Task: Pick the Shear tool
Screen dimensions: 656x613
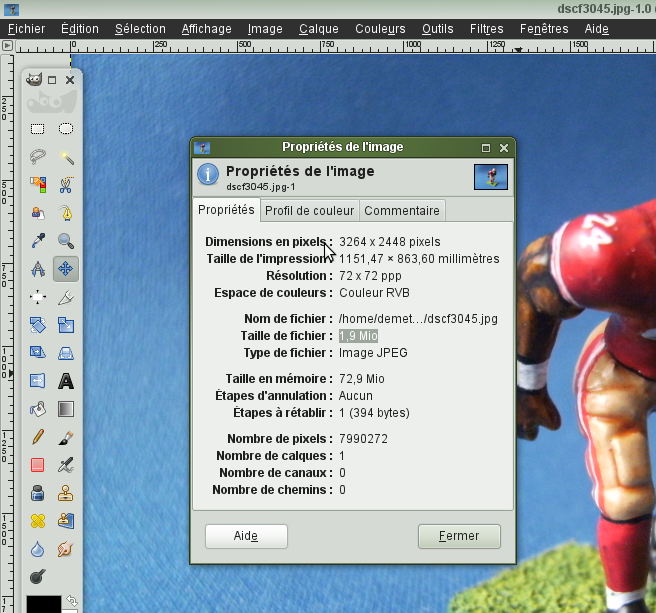Action: coord(38,353)
